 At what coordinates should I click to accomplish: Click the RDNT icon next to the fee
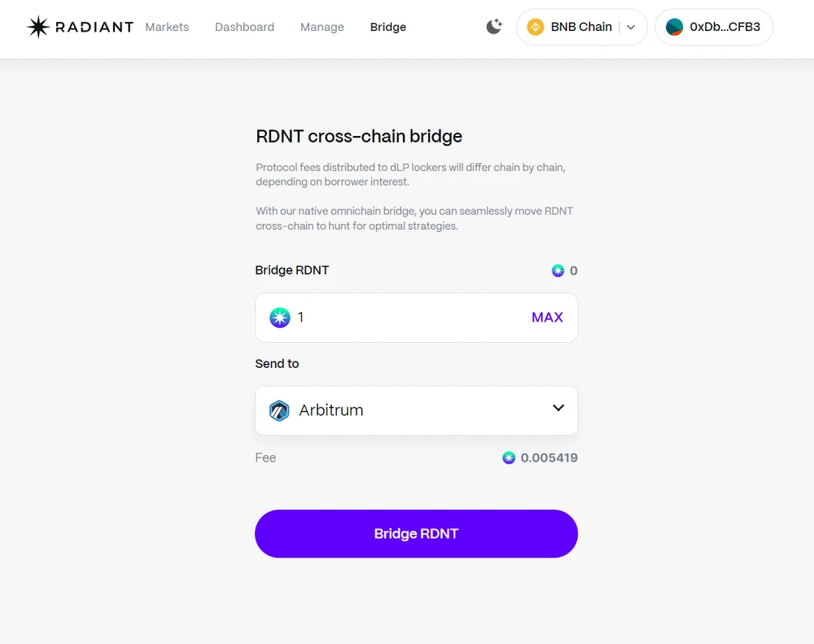click(x=509, y=458)
